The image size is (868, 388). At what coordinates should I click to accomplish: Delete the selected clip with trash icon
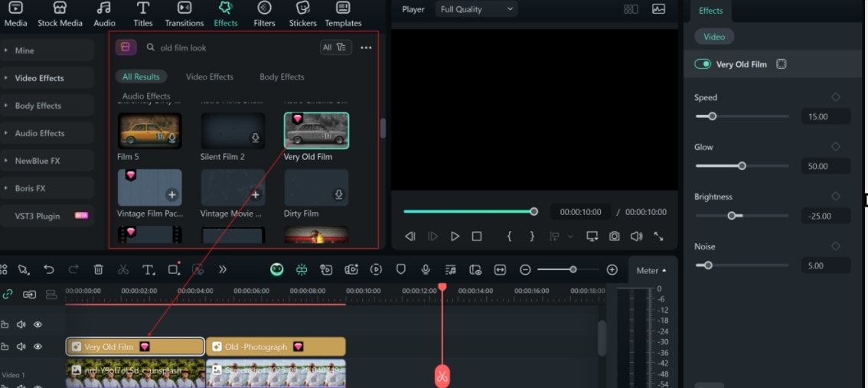(x=98, y=269)
